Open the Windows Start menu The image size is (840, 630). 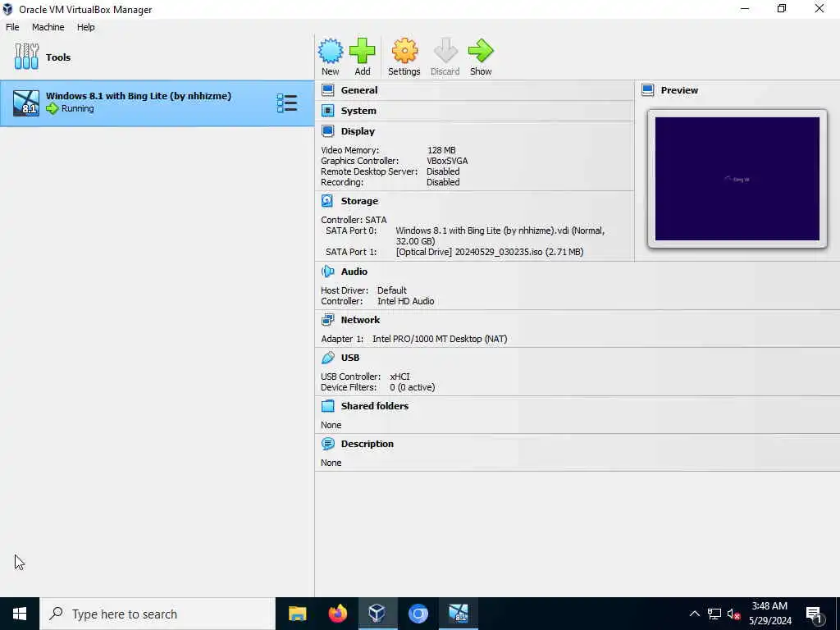20,614
